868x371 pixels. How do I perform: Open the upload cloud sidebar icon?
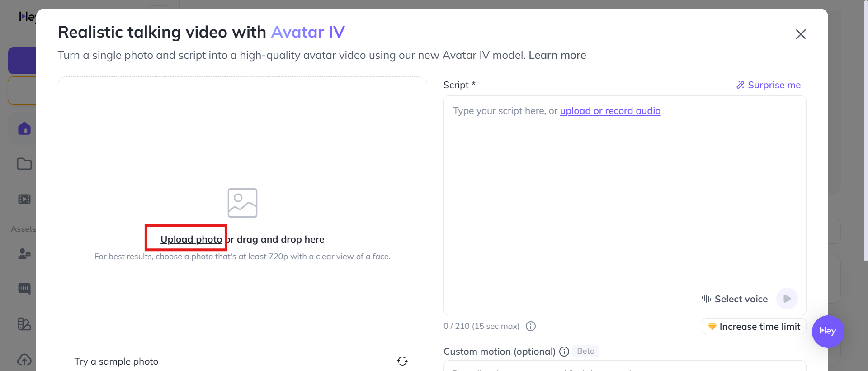pos(24,360)
